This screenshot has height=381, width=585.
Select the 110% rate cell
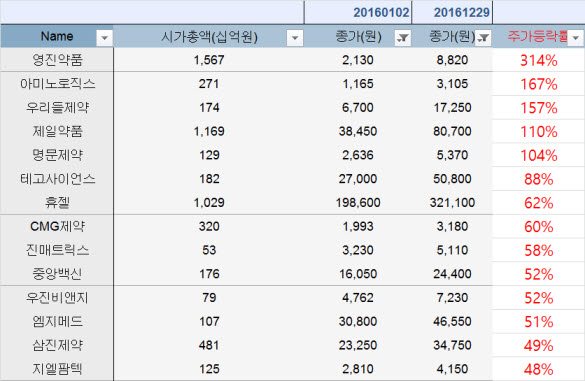[x=538, y=132]
